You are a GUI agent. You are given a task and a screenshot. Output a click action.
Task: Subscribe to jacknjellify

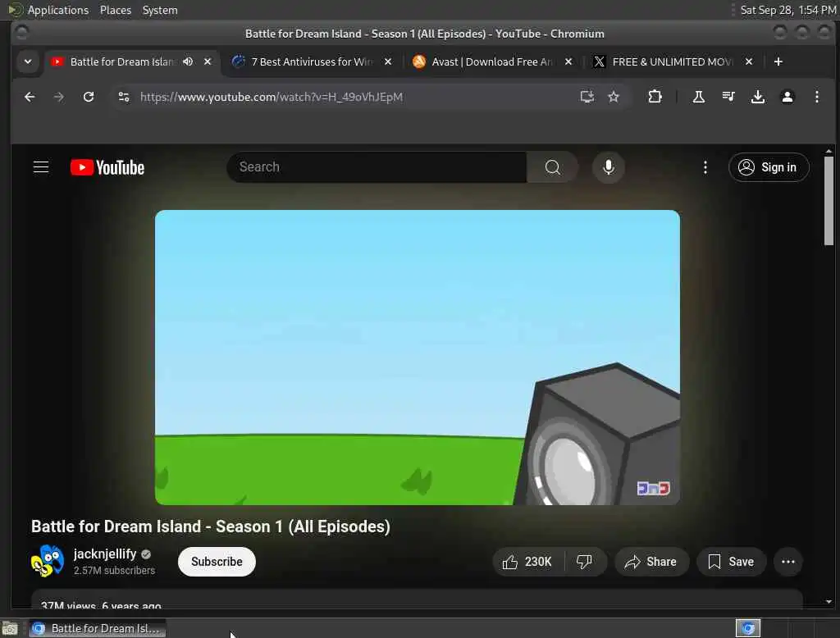(x=217, y=562)
